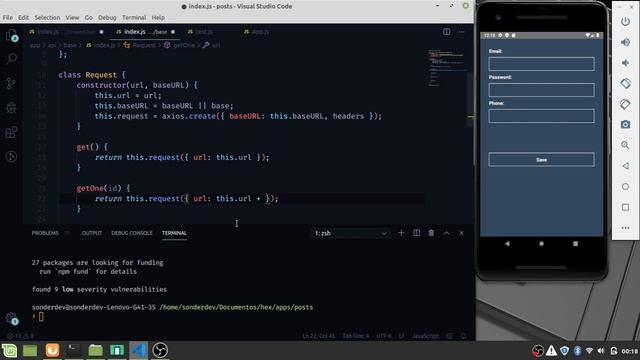Lower emulator volume

click(x=625, y=62)
